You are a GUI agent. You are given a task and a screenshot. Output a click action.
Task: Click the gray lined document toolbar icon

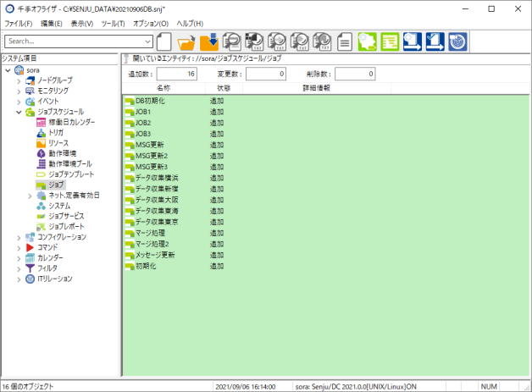pos(345,41)
